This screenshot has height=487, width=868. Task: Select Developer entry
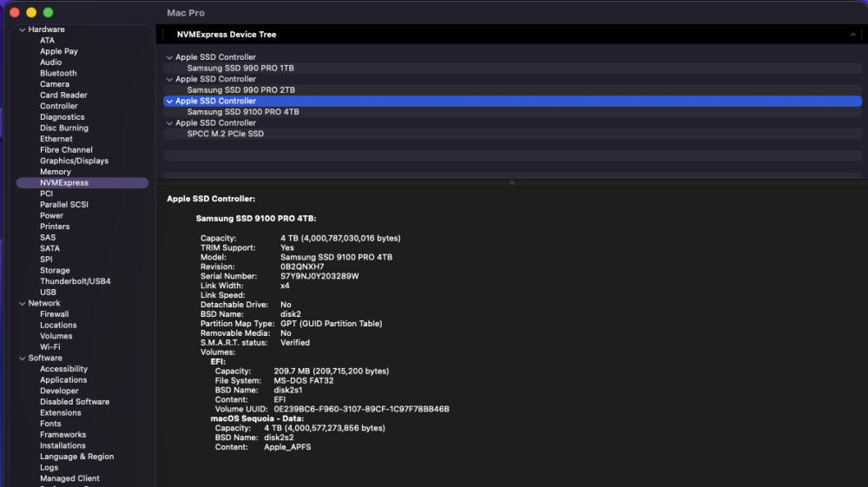tap(59, 391)
